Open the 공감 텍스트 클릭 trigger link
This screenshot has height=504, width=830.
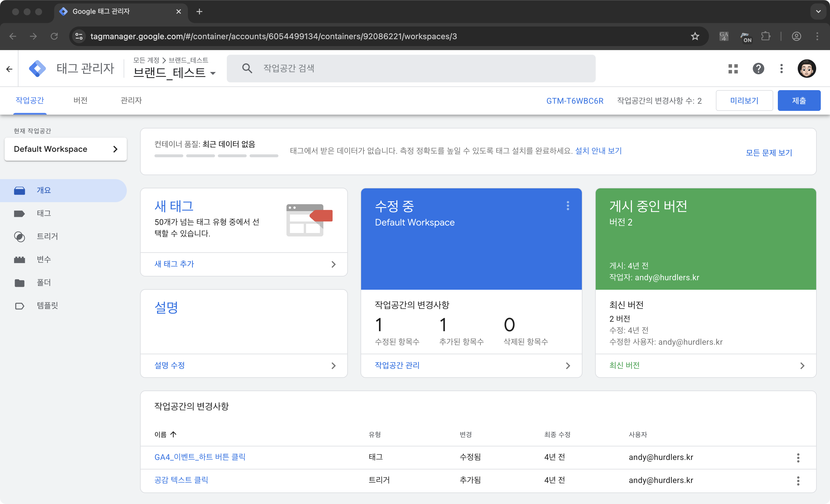click(x=181, y=480)
